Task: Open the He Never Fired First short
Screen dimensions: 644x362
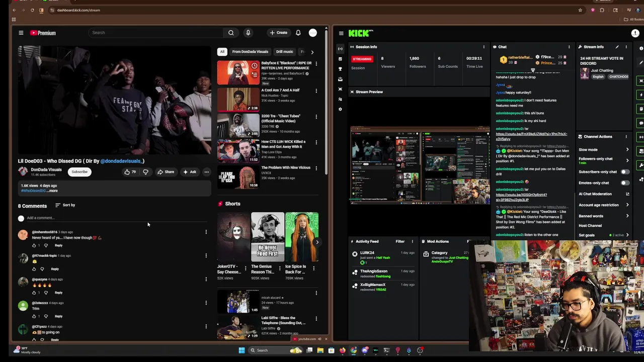Action: point(267,237)
